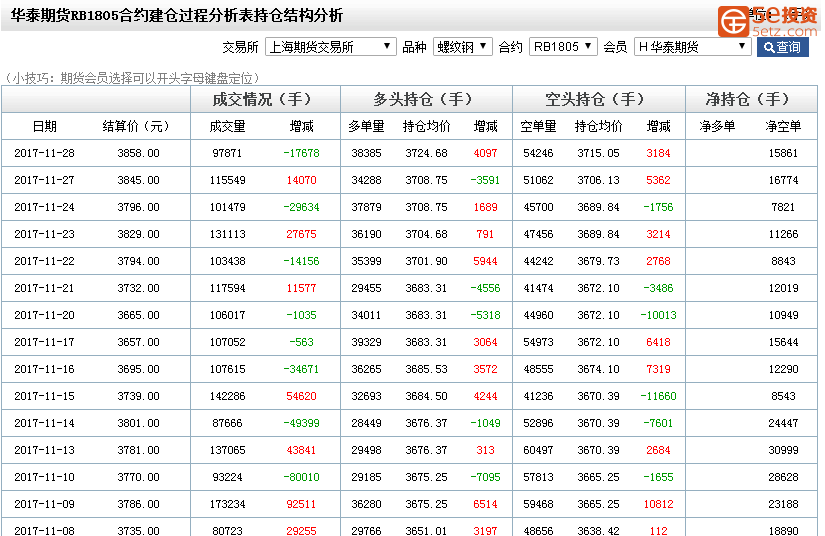Select date cell 2017-11-17

point(45,342)
